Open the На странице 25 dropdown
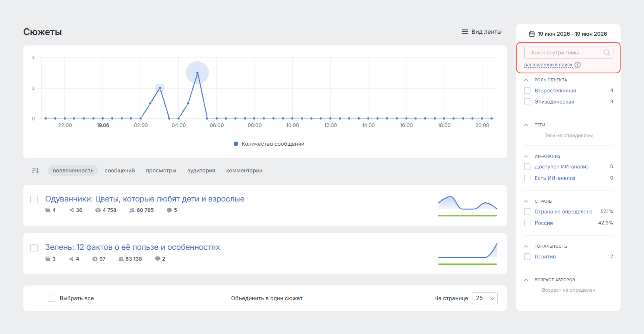The width and height of the screenshot is (644, 334). click(x=485, y=298)
